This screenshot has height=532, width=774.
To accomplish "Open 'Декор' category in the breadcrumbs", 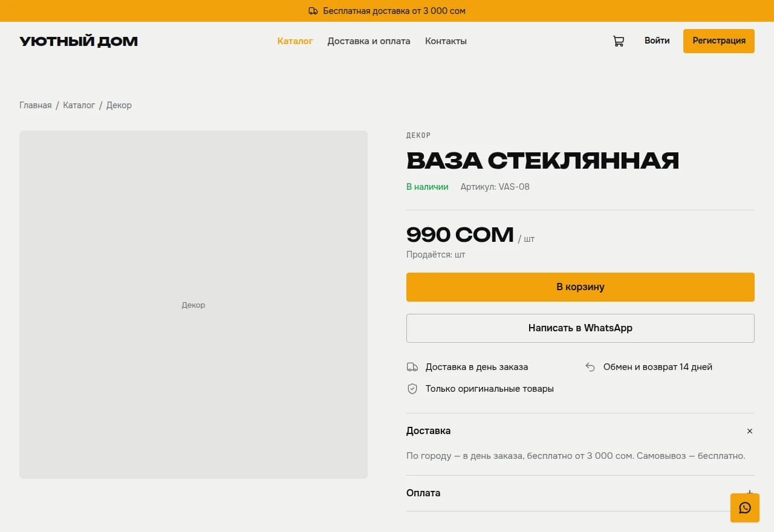I will pyautogui.click(x=119, y=105).
